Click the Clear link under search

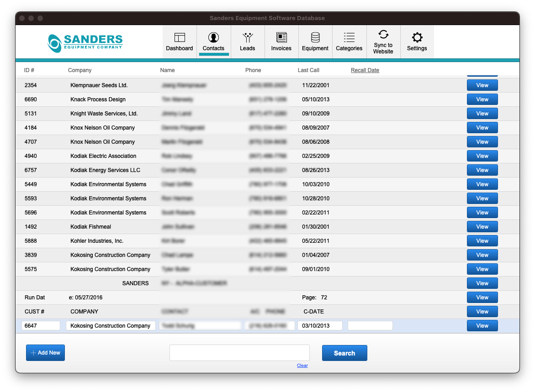click(x=302, y=366)
